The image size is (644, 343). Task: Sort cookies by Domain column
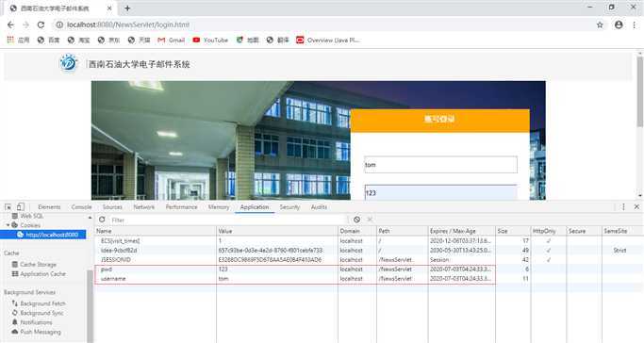[357, 231]
